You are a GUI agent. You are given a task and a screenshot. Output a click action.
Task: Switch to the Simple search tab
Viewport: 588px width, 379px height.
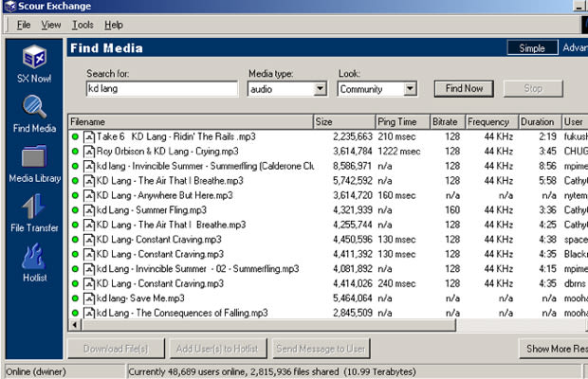pyautogui.click(x=532, y=48)
